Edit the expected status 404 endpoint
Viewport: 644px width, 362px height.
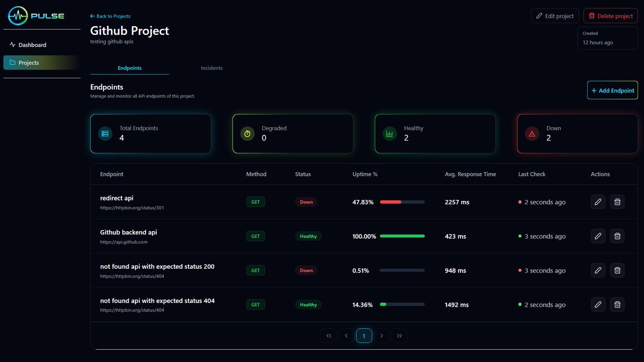click(x=598, y=305)
